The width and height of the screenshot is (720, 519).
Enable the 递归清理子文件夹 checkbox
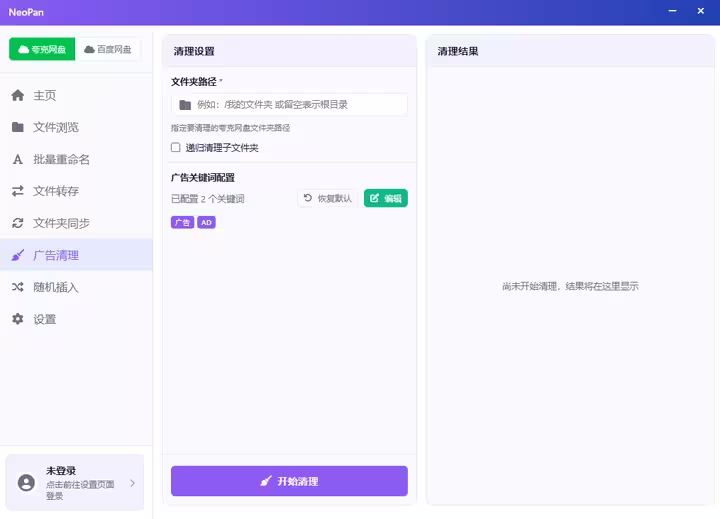176,148
